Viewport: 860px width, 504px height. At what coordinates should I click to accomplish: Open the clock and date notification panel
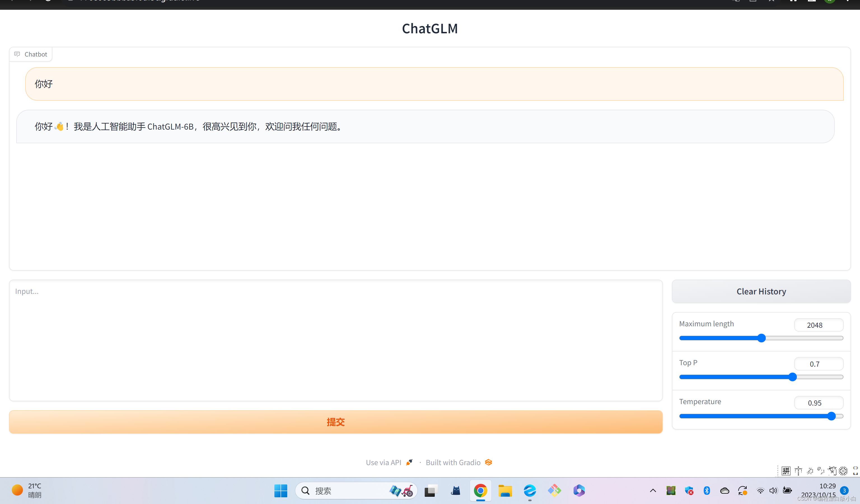[822, 490]
